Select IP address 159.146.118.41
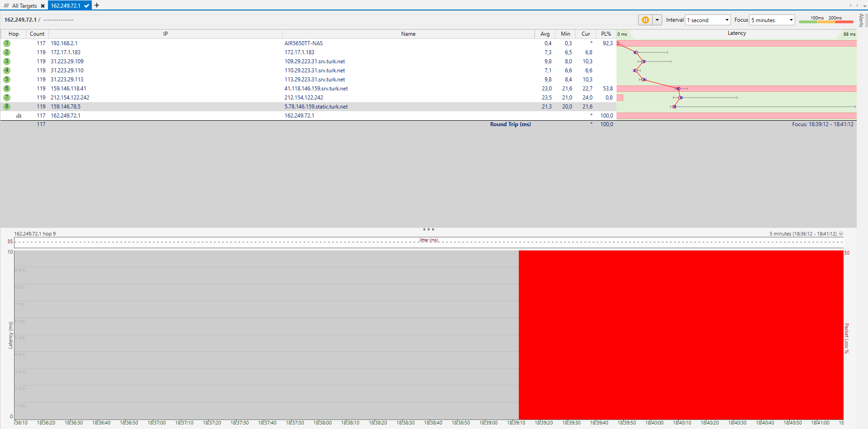The image size is (868, 429). coord(68,89)
